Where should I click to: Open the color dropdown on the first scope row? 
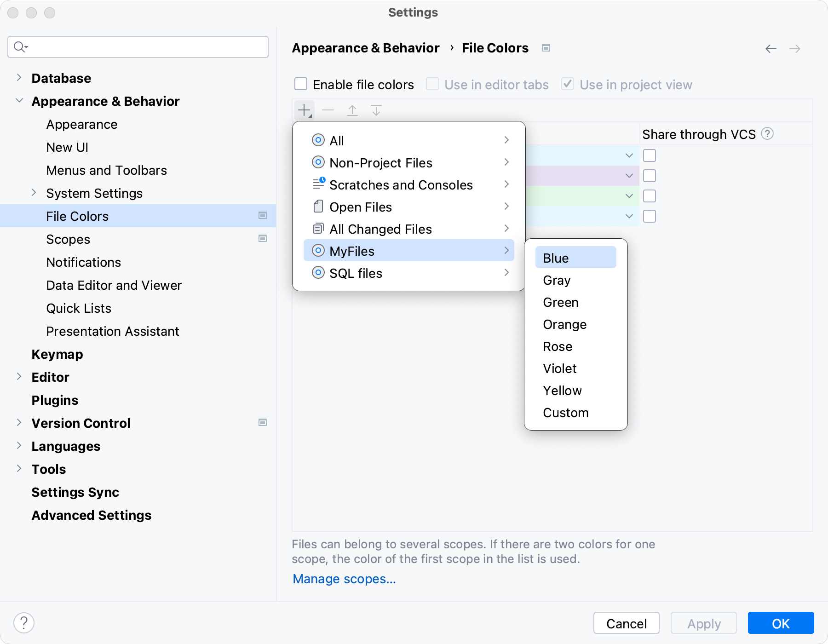click(x=628, y=155)
